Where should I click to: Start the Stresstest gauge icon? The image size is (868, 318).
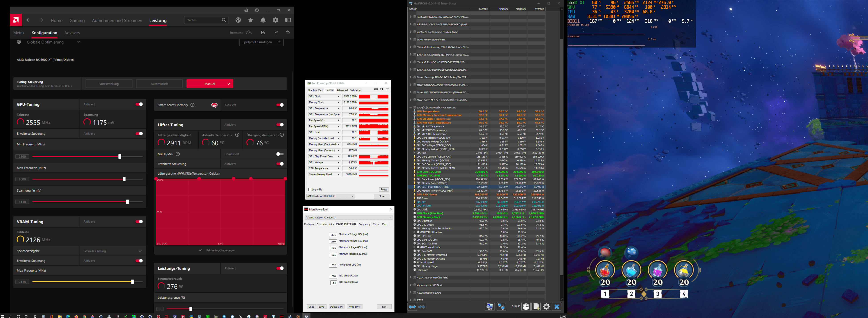click(249, 32)
